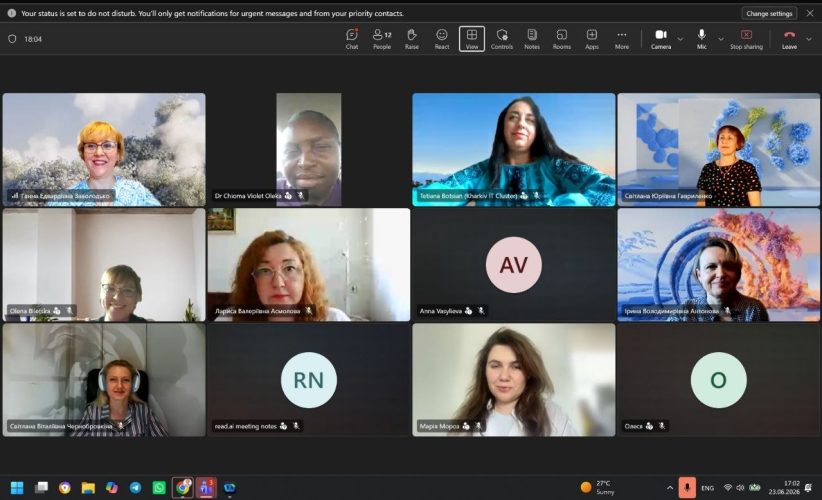This screenshot has height=500, width=822.
Task: Open breakout Rooms
Action: coord(561,39)
